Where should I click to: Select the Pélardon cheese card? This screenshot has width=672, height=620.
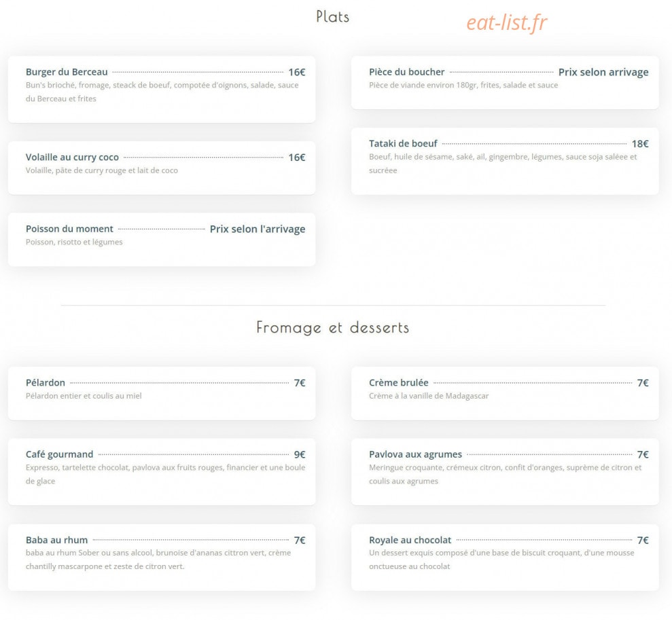pos(162,393)
